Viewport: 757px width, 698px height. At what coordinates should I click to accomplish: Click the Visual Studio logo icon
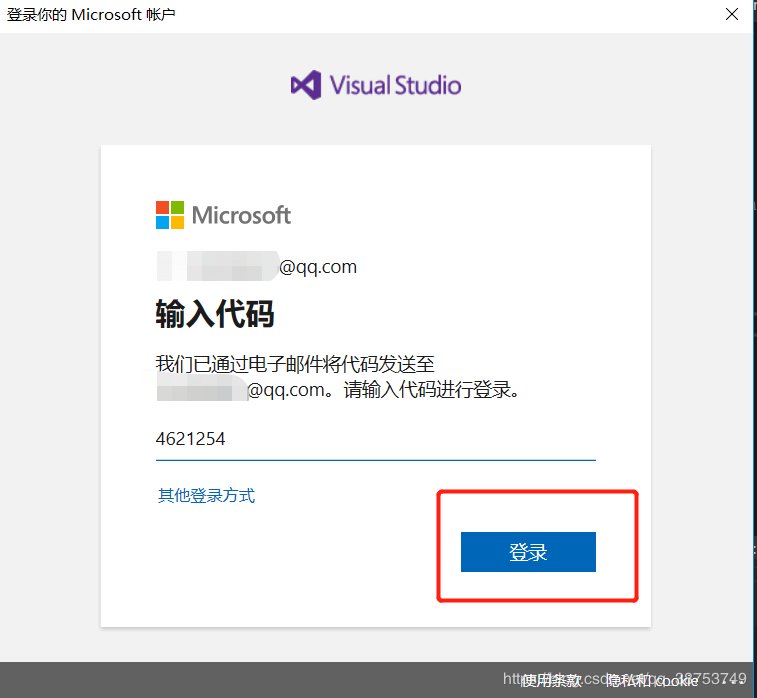(306, 85)
